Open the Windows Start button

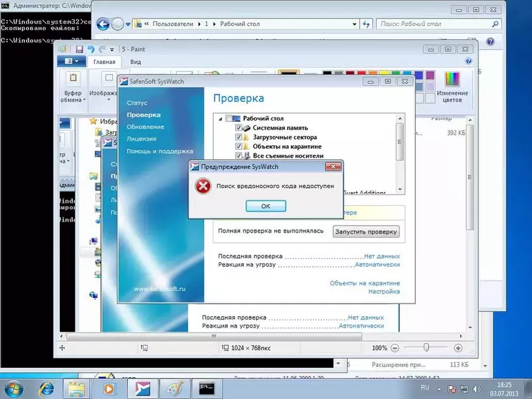pyautogui.click(x=14, y=389)
